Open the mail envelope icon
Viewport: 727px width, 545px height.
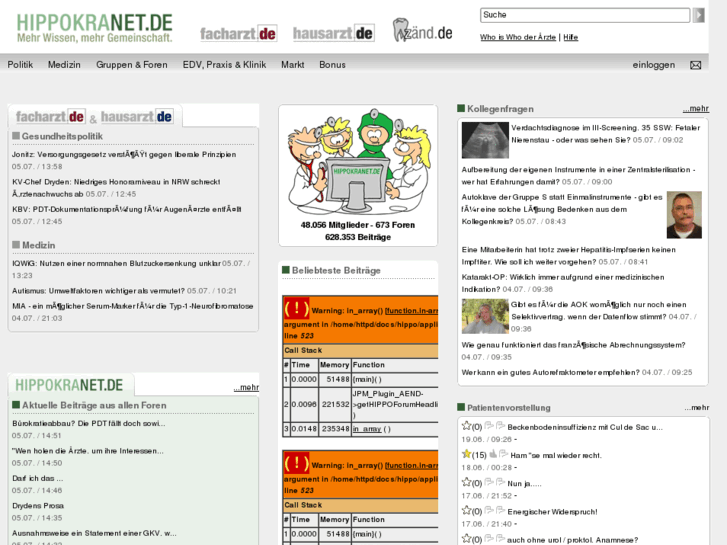[x=695, y=65]
